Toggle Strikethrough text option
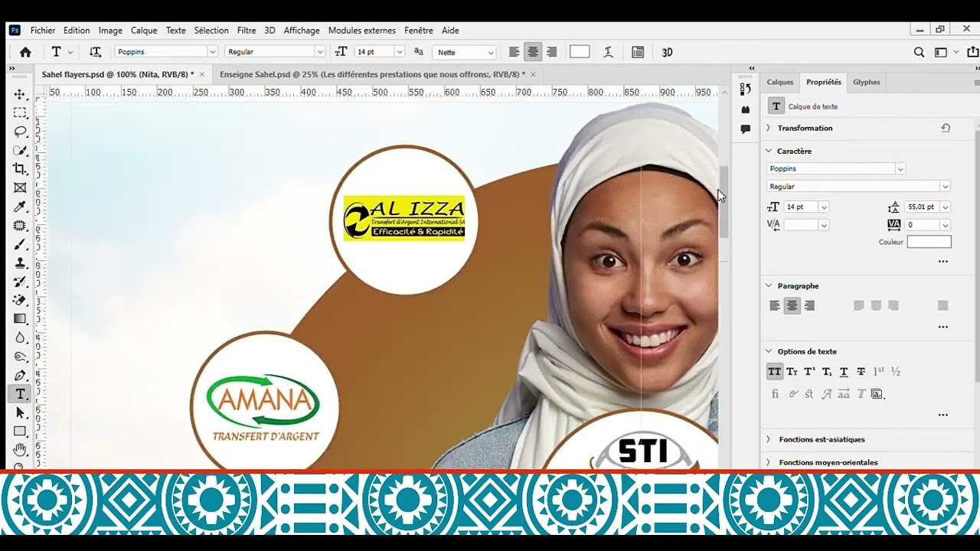This screenshot has height=551, width=980. pos(861,372)
